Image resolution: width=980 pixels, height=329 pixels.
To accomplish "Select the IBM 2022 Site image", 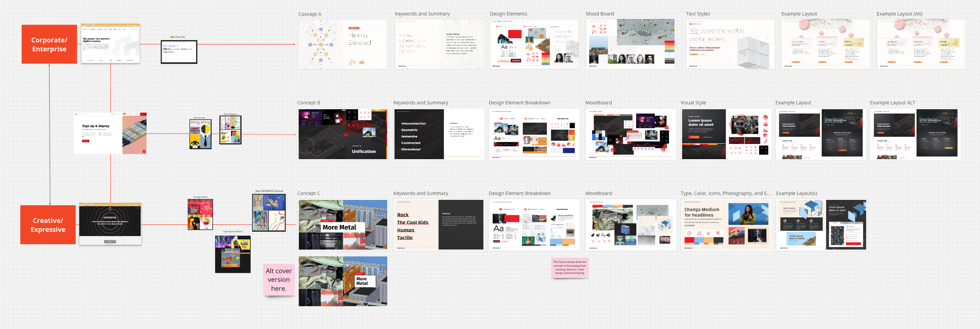I will click(179, 52).
